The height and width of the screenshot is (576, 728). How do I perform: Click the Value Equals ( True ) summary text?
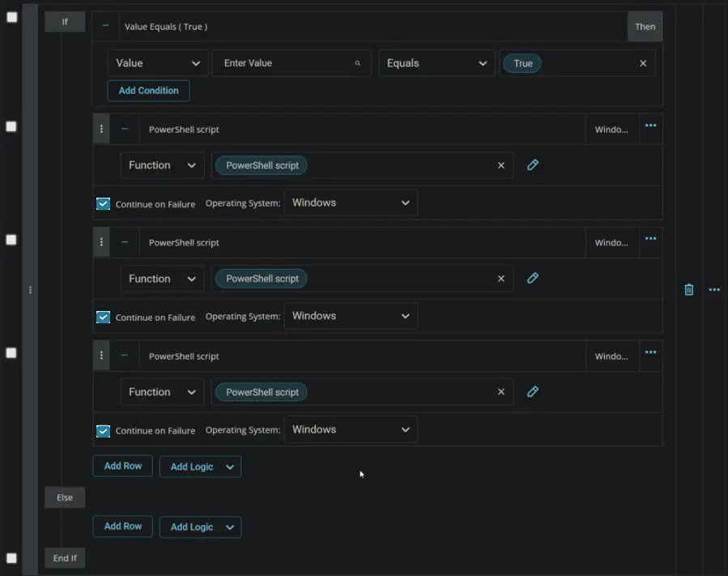pyautogui.click(x=166, y=27)
